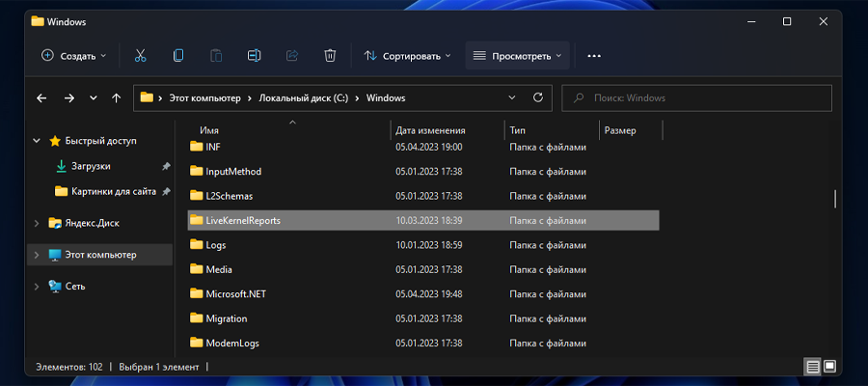Select Сеть in sidebar
The height and width of the screenshot is (386, 868).
[x=74, y=287]
